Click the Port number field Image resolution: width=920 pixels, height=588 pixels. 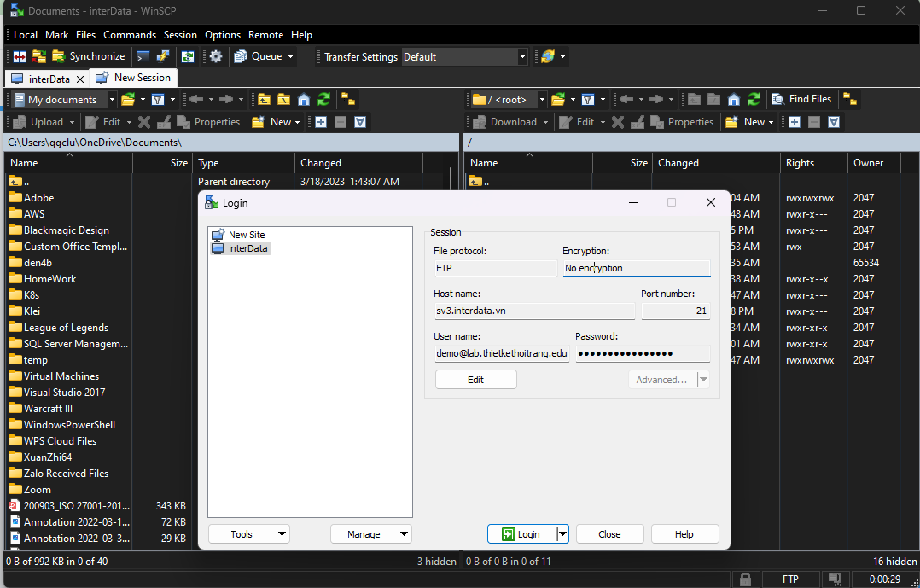[x=675, y=311]
